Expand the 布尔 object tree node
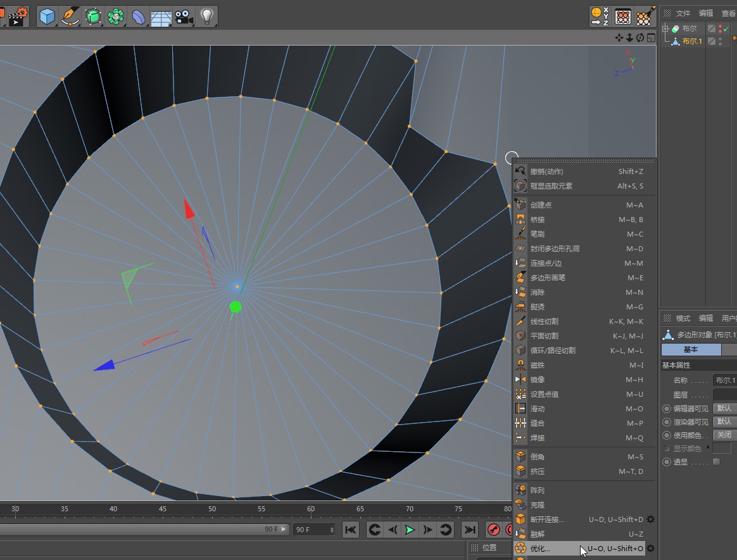The width and height of the screenshot is (737, 560). click(665, 28)
